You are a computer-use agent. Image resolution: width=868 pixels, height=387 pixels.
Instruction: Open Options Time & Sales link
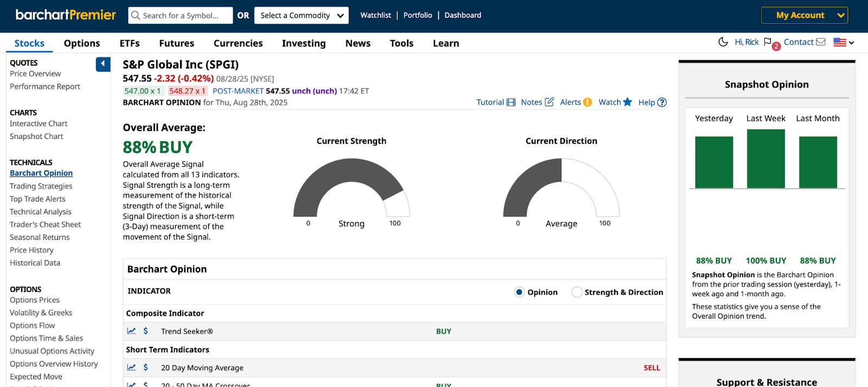[x=47, y=338]
